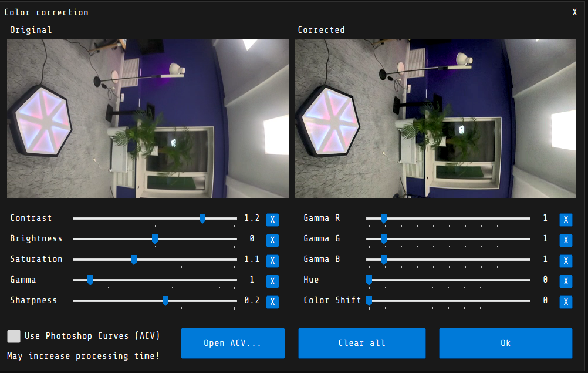Reset Gamma value using X button
This screenshot has height=373, width=588.
click(272, 281)
